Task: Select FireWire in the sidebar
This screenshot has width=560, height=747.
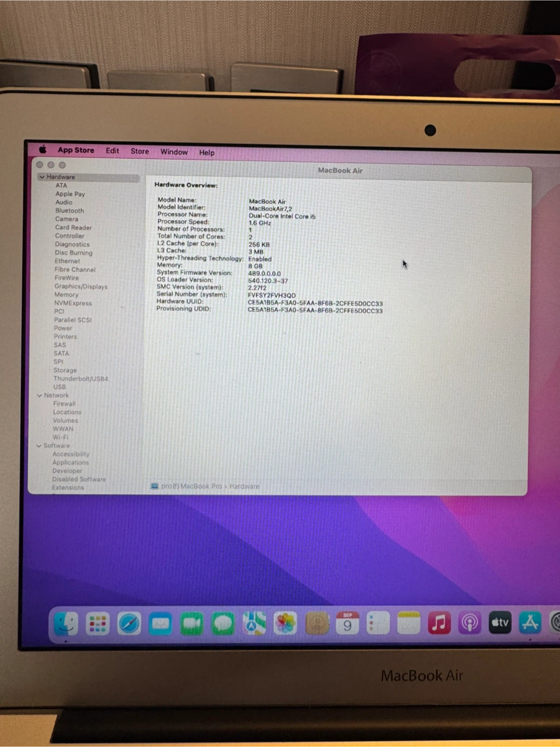Action: click(66, 278)
